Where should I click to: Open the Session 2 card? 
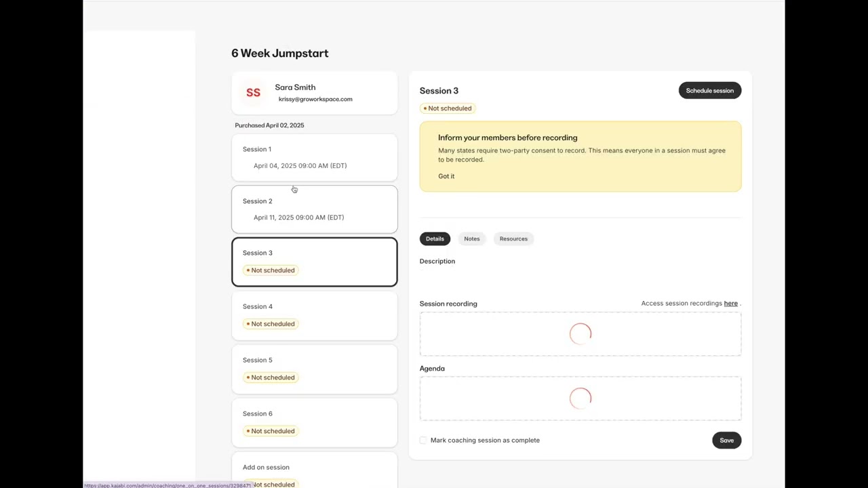point(315,209)
